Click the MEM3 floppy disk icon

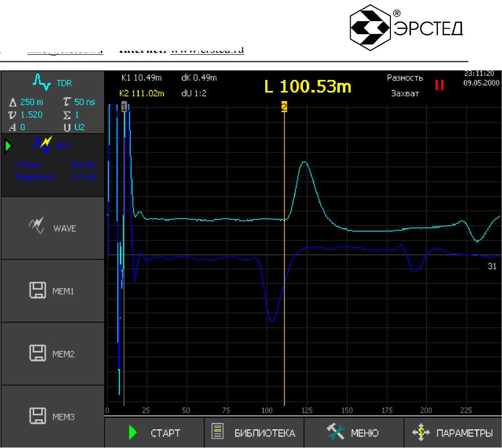[x=38, y=416]
